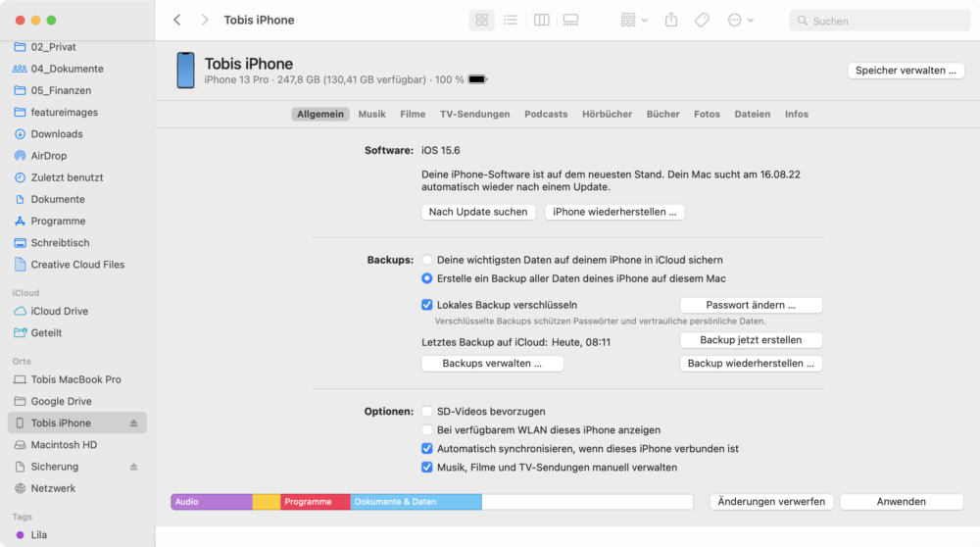This screenshot has width=980, height=547.
Task: Enable show iPhone on WLAN checkbox
Action: (x=427, y=429)
